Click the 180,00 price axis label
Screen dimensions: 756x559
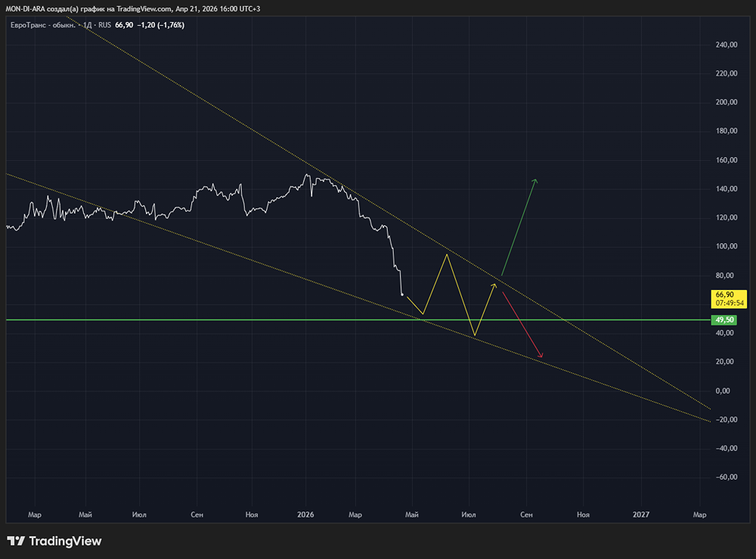726,131
